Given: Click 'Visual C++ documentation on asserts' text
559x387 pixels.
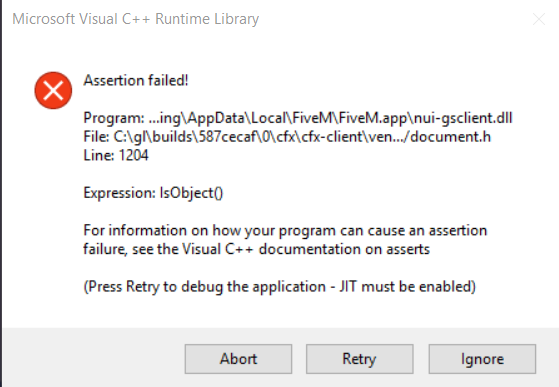Looking at the screenshot, I should coord(306,249).
